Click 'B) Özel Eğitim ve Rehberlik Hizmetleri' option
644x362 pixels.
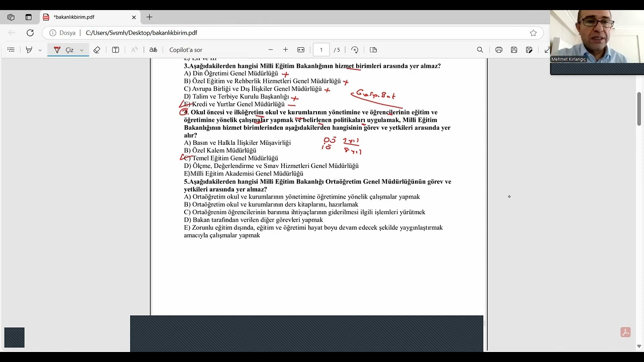point(262,81)
